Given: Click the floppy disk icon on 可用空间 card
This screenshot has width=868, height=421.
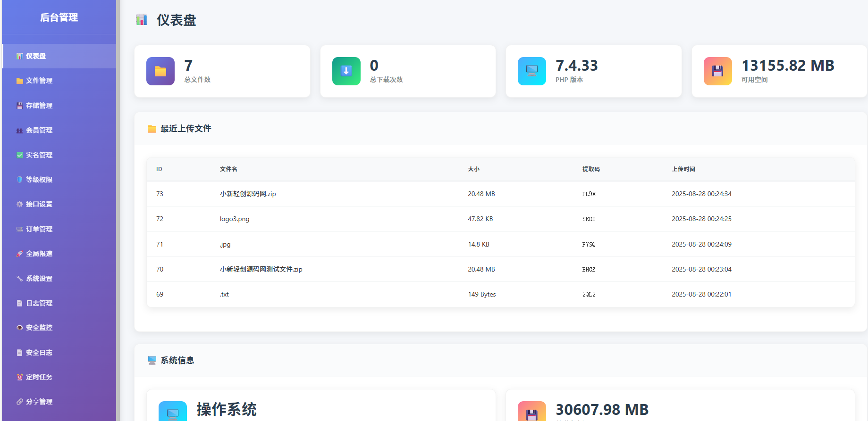Looking at the screenshot, I should (x=717, y=71).
